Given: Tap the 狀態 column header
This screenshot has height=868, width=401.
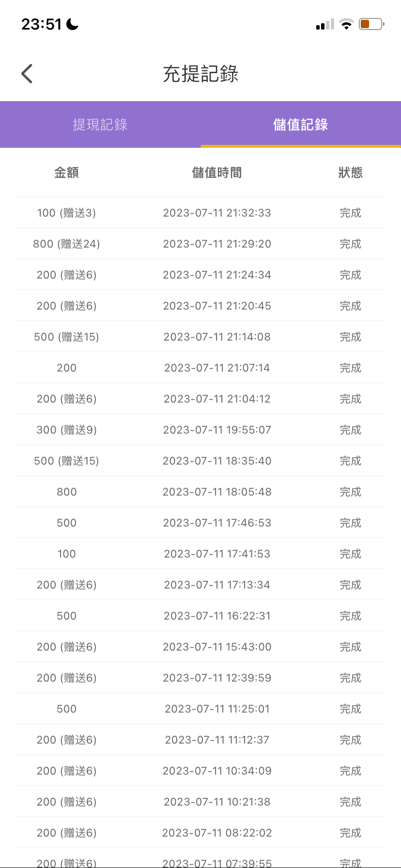Looking at the screenshot, I should (350, 173).
